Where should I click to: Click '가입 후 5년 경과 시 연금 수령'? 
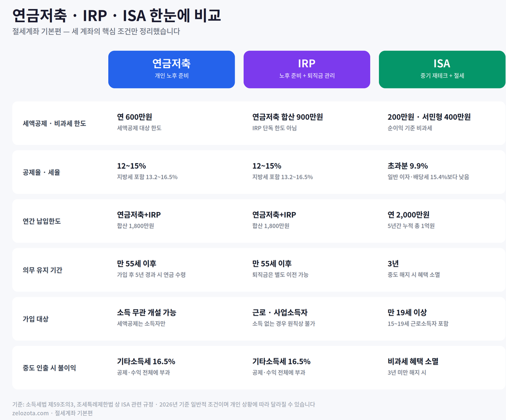[x=151, y=275]
